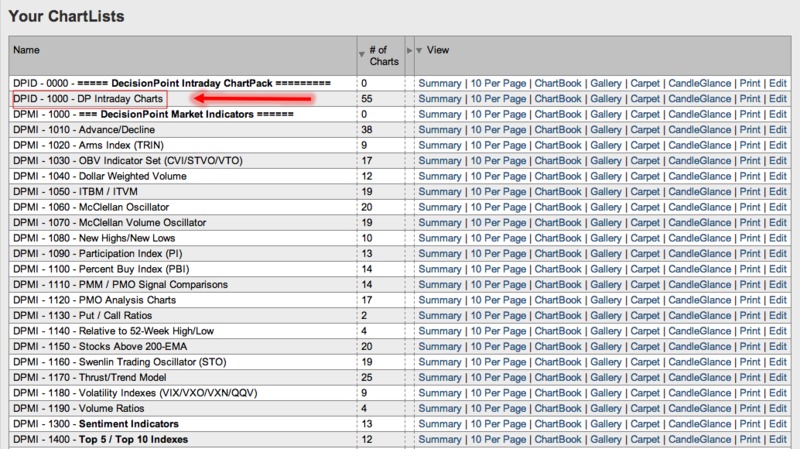This screenshot has height=449, width=800.
Task: Print the DPMI - 1300 Sentiment Indicators list
Action: [x=749, y=424]
